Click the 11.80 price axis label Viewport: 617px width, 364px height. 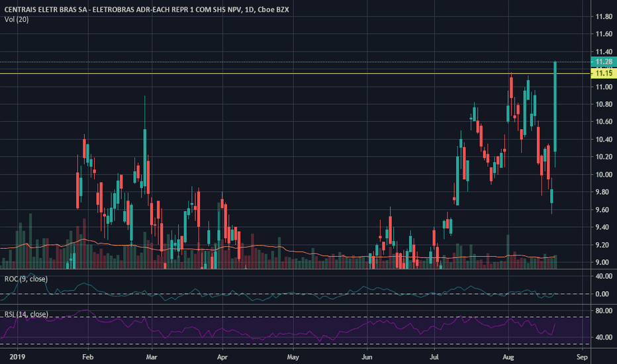click(604, 17)
